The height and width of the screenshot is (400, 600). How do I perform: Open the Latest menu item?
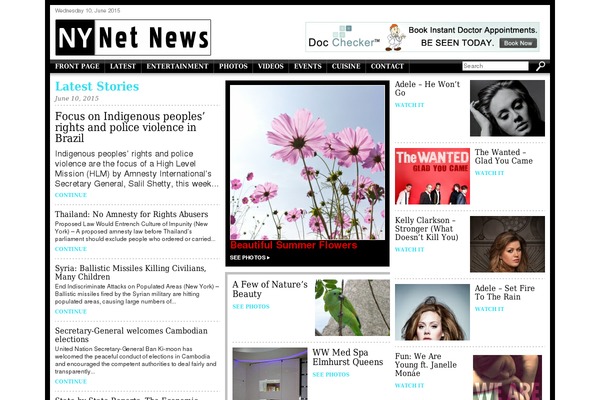point(123,66)
